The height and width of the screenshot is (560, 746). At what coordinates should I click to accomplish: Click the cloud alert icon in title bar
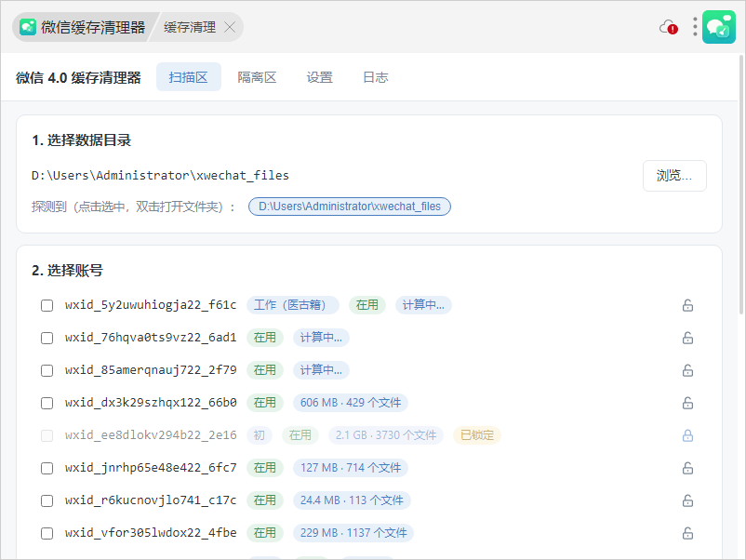click(669, 27)
